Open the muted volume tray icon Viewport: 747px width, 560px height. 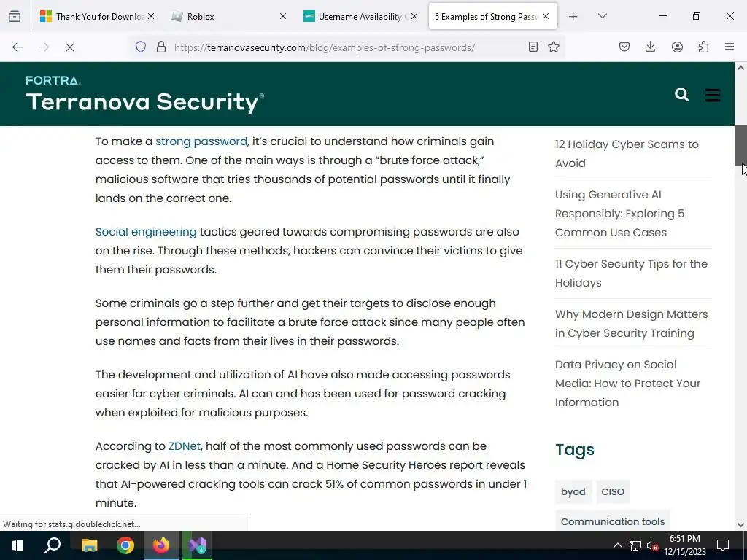pyautogui.click(x=653, y=545)
